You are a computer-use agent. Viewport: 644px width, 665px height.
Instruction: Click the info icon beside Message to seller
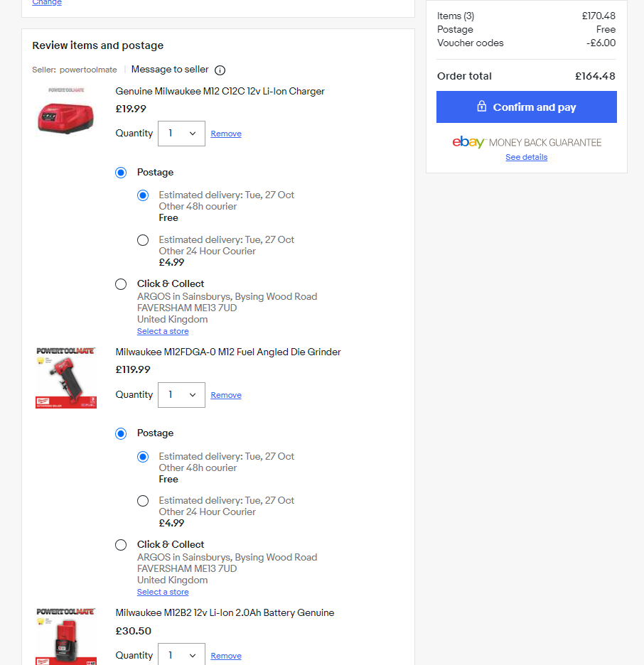[220, 70]
